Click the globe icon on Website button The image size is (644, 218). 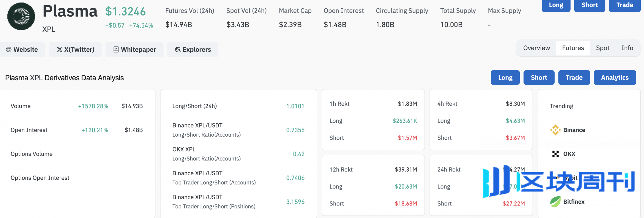click(9, 49)
